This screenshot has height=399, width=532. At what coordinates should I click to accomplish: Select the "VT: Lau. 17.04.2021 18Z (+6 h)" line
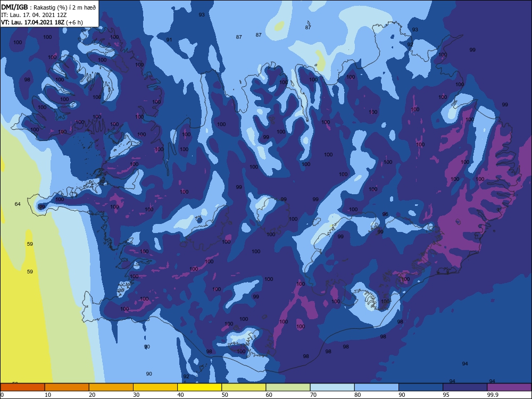click(x=42, y=22)
